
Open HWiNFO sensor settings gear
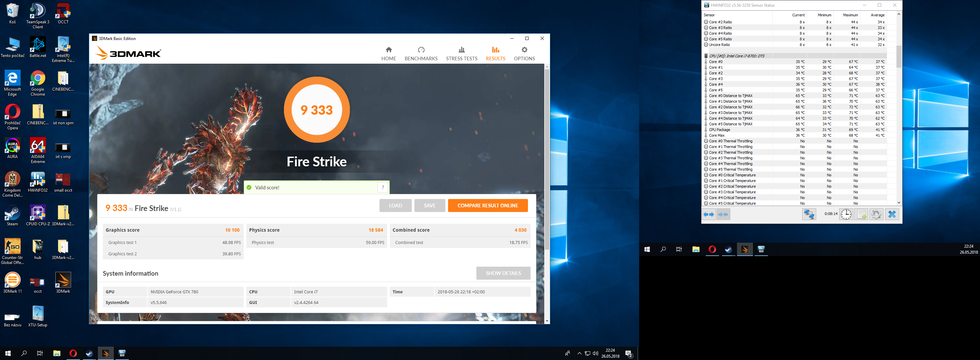pos(876,214)
